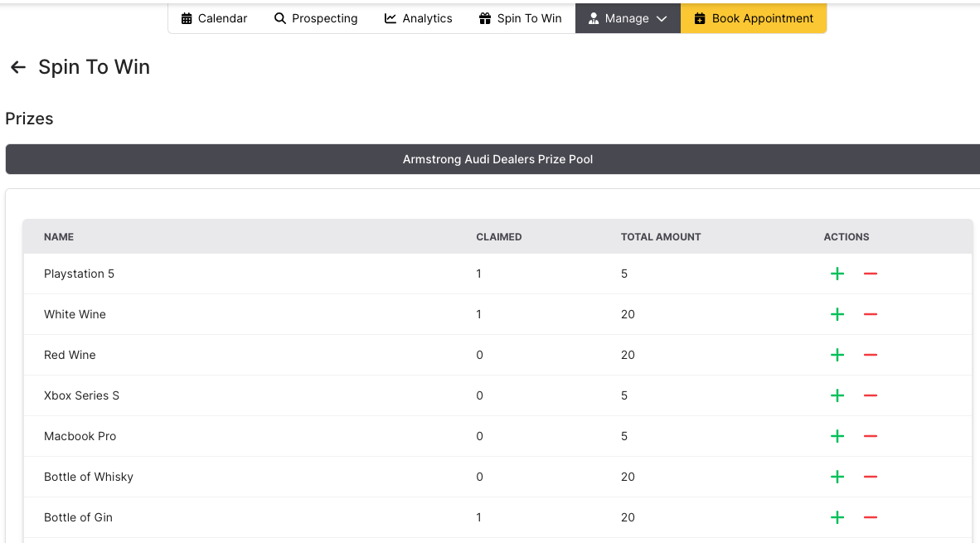The image size is (980, 543).
Task: Add one to White Wine total
Action: click(837, 314)
